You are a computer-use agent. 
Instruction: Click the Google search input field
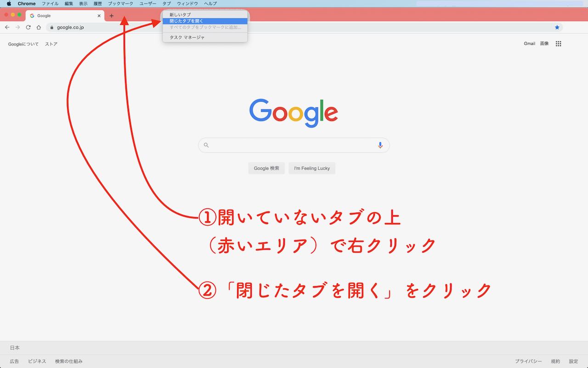click(294, 145)
